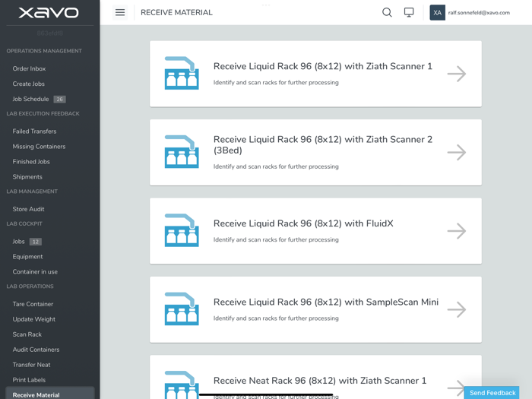Click subtitle text under SampleScan Mini card

tap(276, 318)
